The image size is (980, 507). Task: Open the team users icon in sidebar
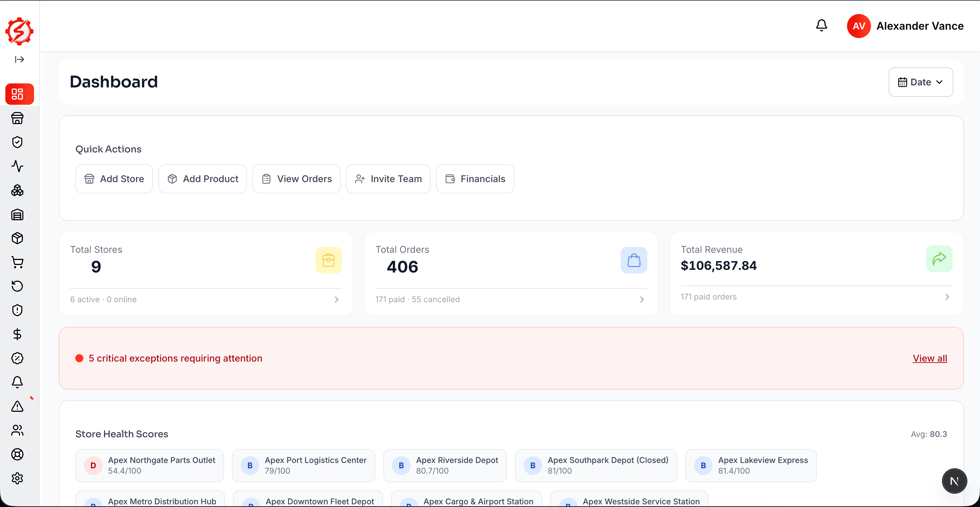(17, 431)
